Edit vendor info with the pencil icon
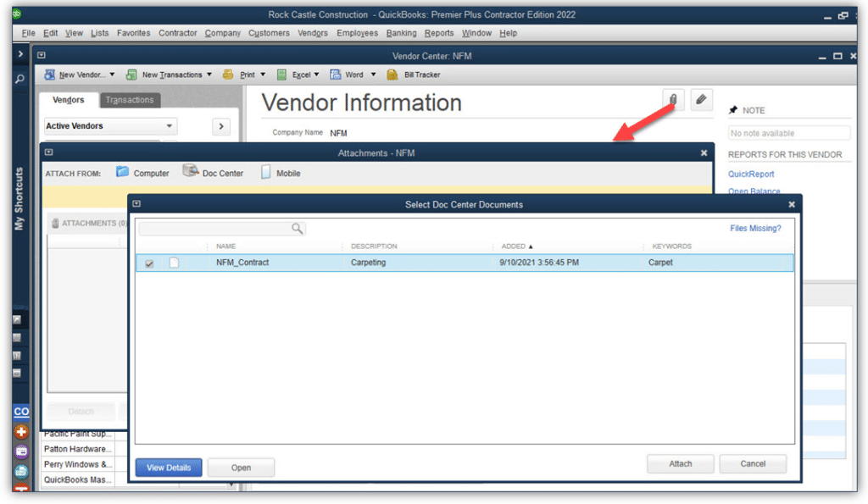868x504 pixels. coord(701,99)
